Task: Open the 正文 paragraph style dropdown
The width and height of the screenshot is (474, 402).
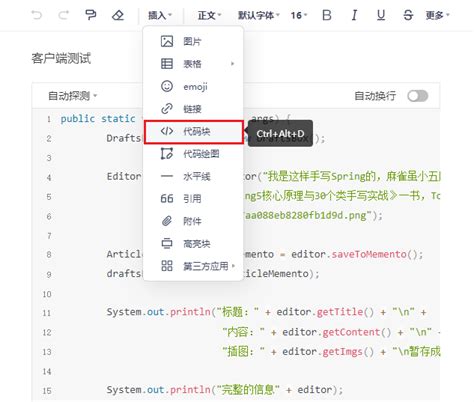Action: 209,15
